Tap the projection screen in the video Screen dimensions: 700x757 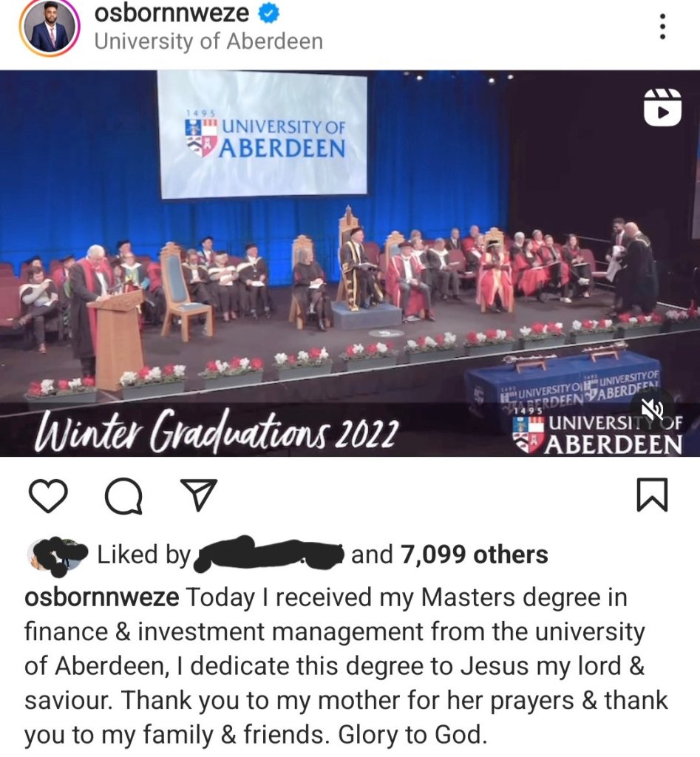coord(263,135)
